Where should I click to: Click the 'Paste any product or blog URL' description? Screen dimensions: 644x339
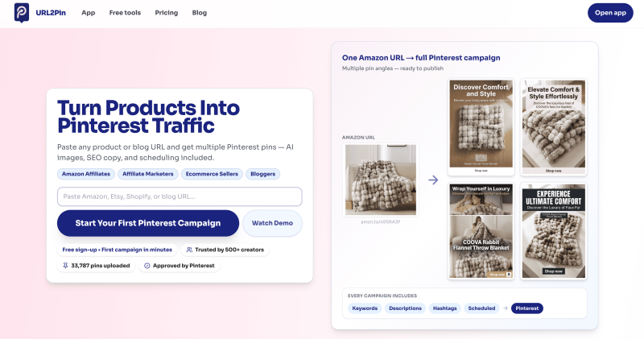[175, 152]
